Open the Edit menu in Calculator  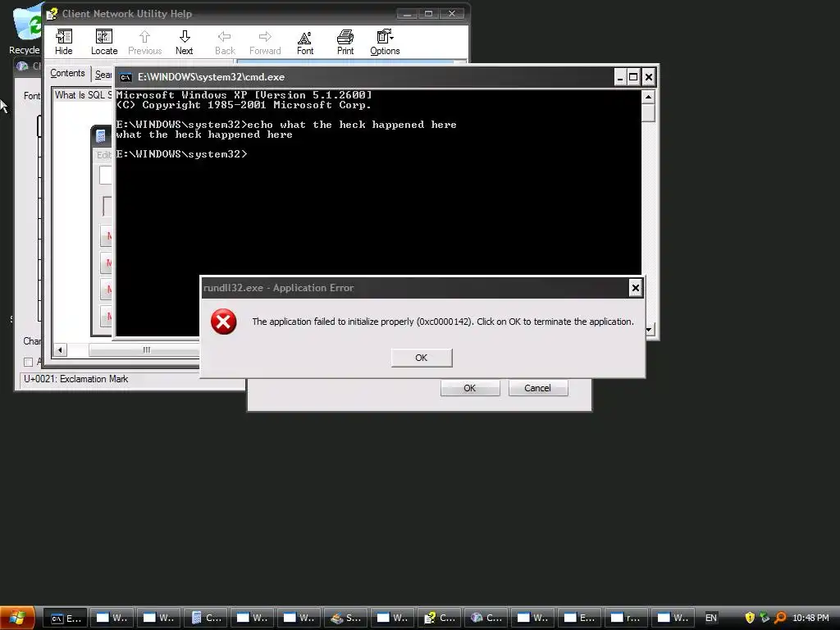click(x=103, y=155)
